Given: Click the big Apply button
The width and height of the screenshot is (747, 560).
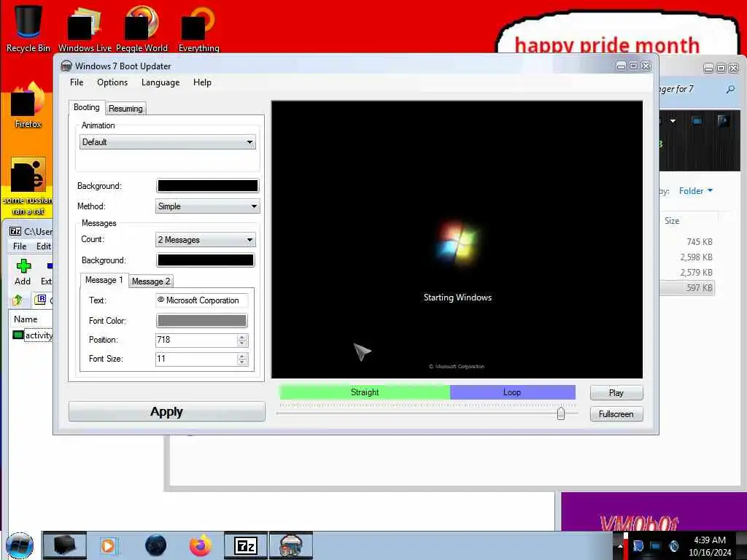Looking at the screenshot, I should [167, 411].
